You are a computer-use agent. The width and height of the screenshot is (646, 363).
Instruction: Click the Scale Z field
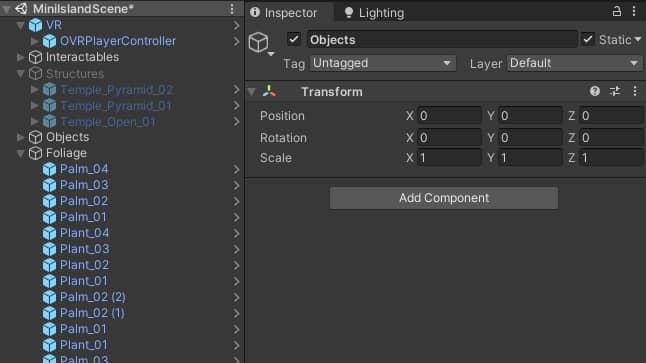pyautogui.click(x=611, y=158)
